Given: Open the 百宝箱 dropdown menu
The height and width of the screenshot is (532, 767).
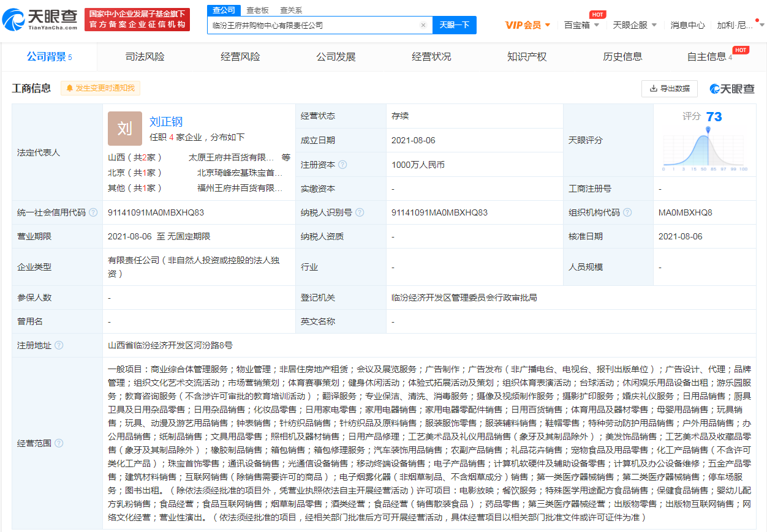Looking at the screenshot, I should tap(581, 25).
